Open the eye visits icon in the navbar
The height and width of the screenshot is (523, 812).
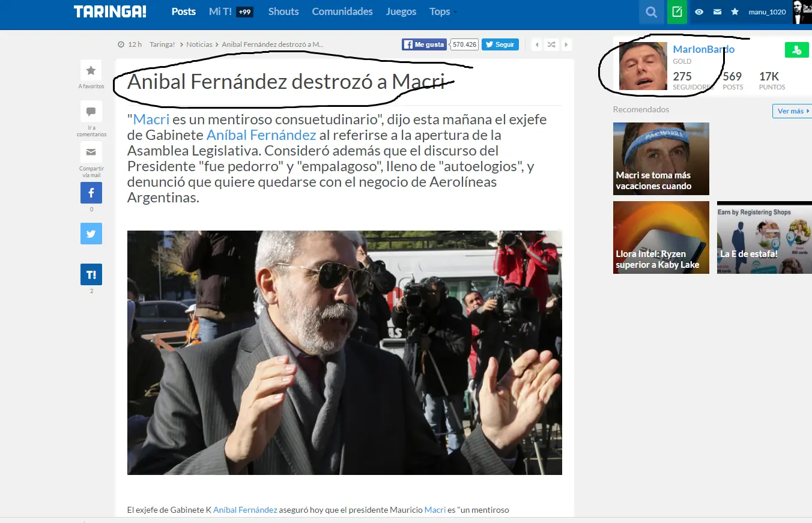pyautogui.click(x=698, y=11)
